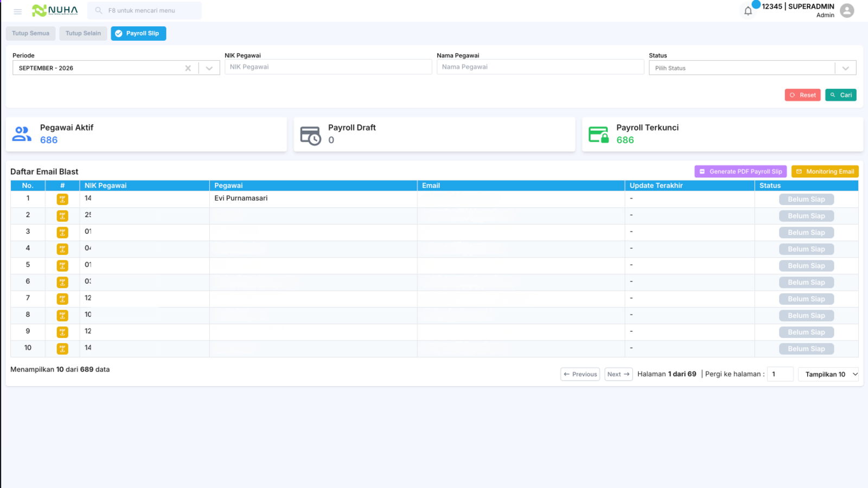Go to the Previous page

(x=580, y=374)
